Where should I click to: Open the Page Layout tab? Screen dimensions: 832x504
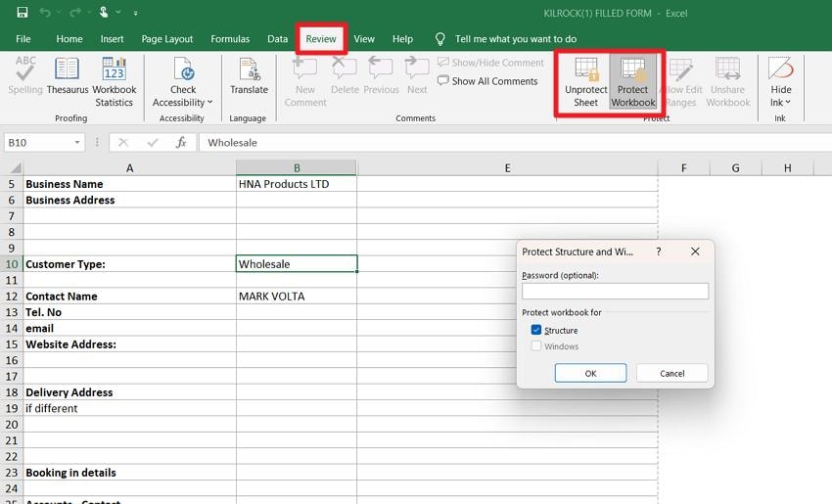[167, 39]
